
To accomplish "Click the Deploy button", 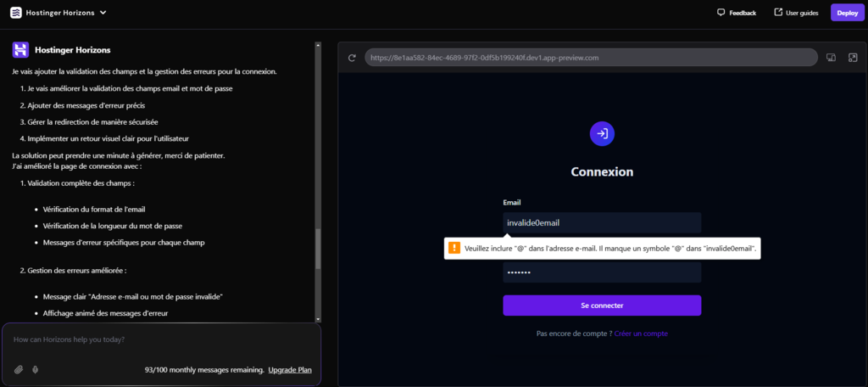I will point(847,13).
